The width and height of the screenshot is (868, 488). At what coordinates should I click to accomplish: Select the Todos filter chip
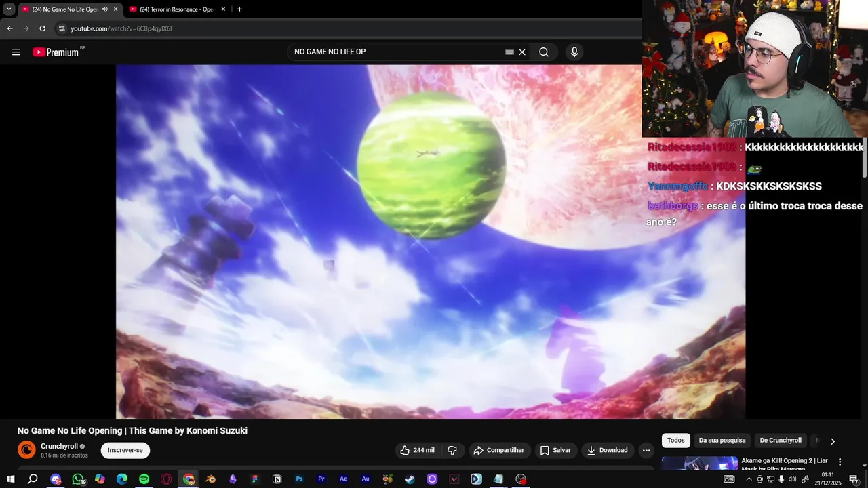pyautogui.click(x=676, y=441)
